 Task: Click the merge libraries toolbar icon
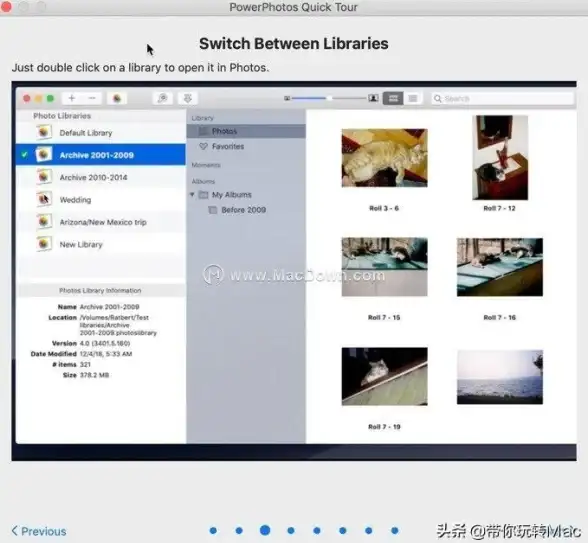[x=188, y=98]
